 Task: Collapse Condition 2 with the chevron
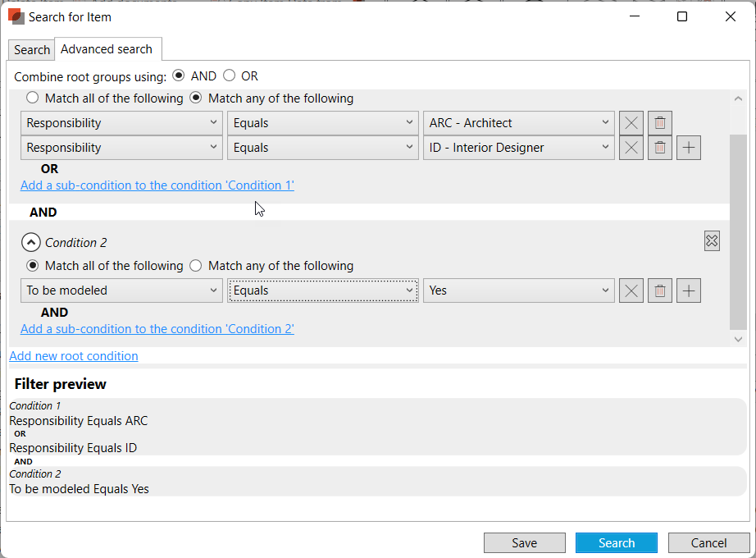(x=30, y=242)
